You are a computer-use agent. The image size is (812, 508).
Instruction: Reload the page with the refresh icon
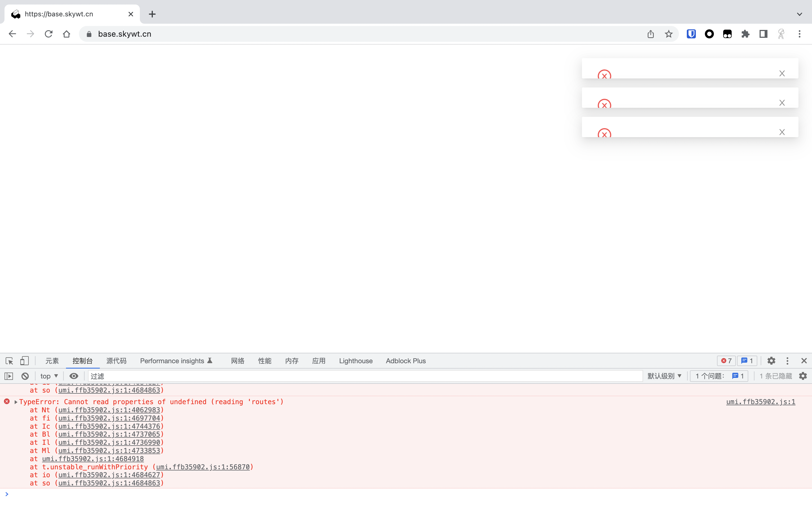pyautogui.click(x=49, y=34)
